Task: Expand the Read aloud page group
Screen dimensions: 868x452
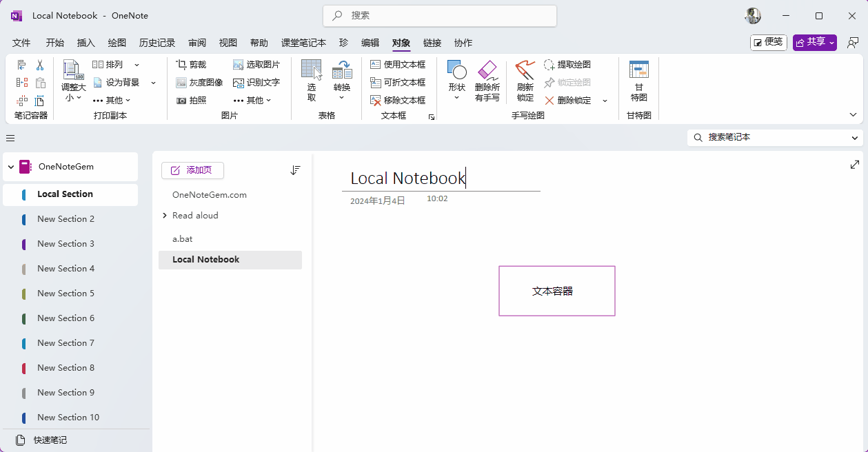Action: point(165,216)
